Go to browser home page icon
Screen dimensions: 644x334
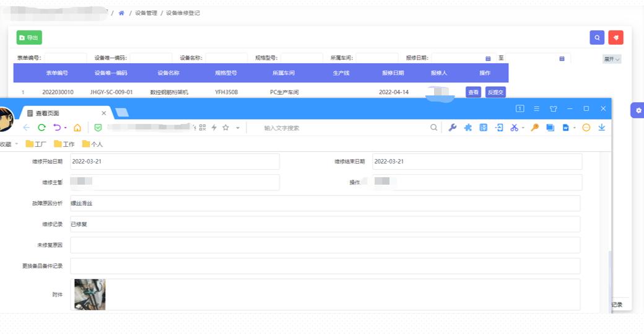pyautogui.click(x=77, y=128)
